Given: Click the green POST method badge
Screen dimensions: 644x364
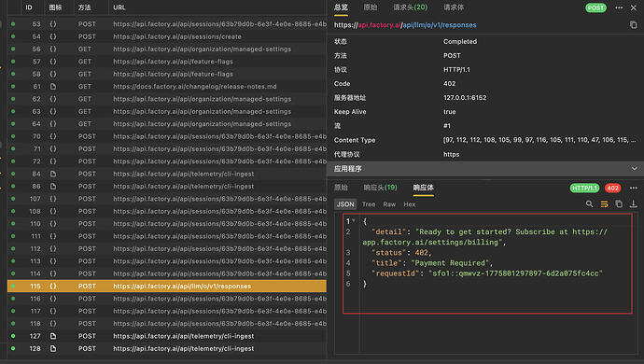Looking at the screenshot, I should point(595,7).
